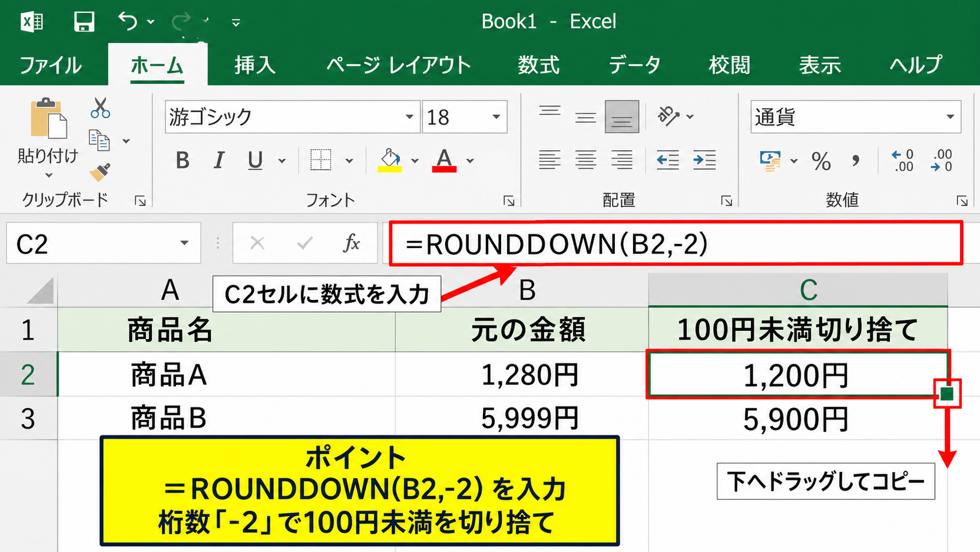This screenshot has height=552, width=980.
Task: Click the fx Insert Function icon
Action: (352, 243)
